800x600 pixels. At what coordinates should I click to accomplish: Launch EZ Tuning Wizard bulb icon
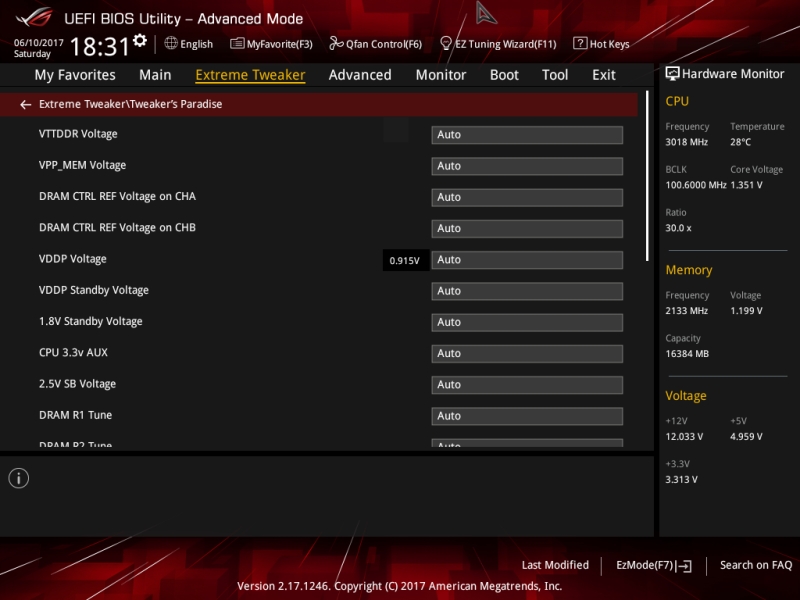tap(445, 43)
